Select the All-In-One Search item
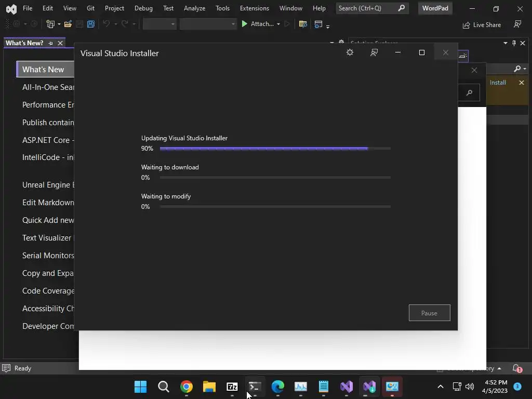This screenshot has height=399, width=532. 48,87
